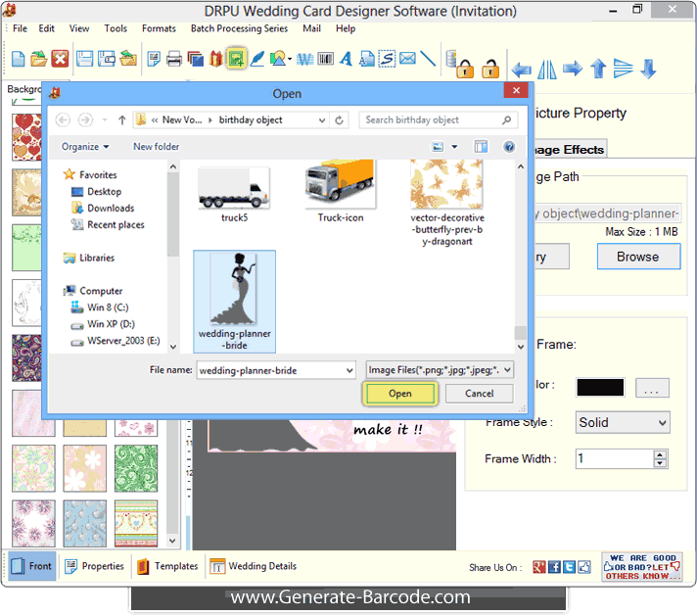Click the gift box toolbar icon
The height and width of the screenshot is (616, 697).
click(x=216, y=59)
